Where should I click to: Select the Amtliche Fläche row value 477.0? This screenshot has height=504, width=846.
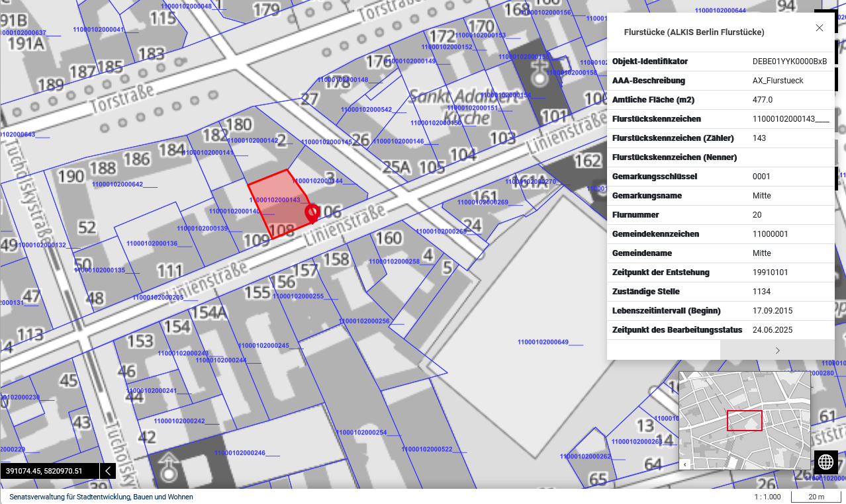point(762,100)
